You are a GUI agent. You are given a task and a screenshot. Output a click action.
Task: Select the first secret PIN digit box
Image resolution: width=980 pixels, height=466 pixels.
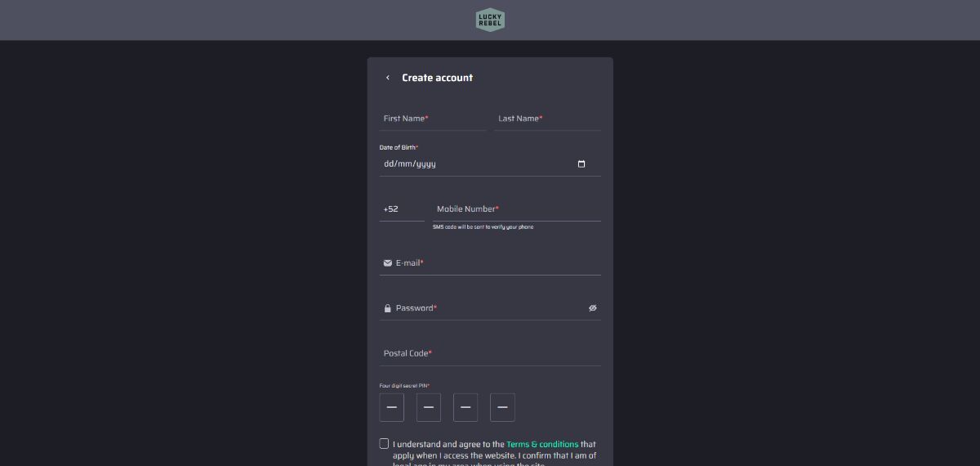click(x=392, y=407)
